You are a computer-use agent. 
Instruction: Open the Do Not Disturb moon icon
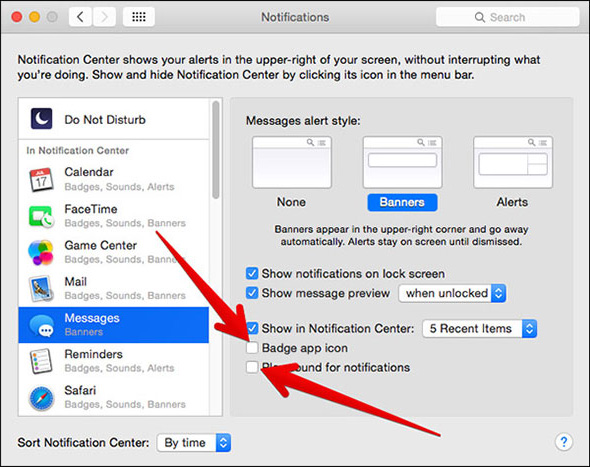pos(41,119)
